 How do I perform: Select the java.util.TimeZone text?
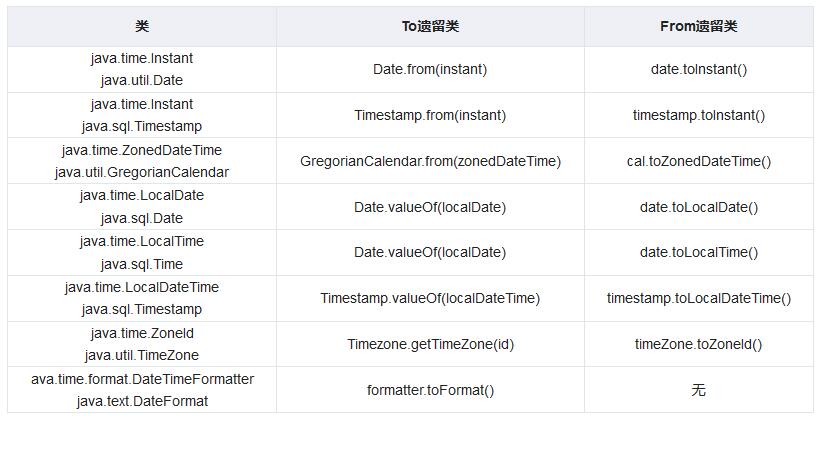(x=141, y=355)
